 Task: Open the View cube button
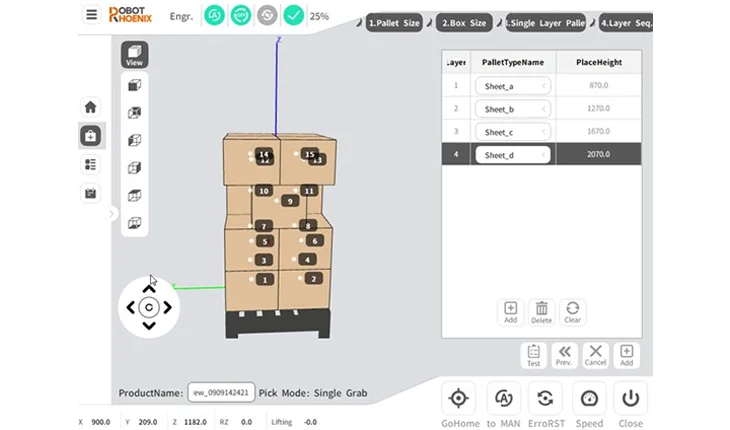click(x=135, y=54)
